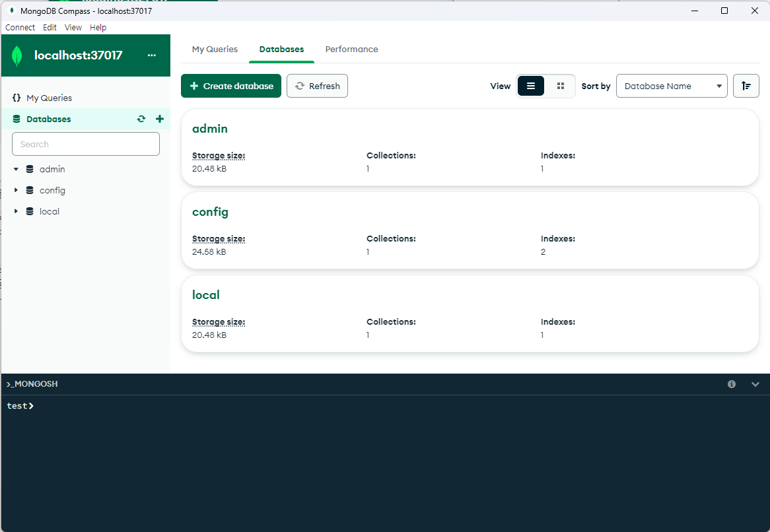Open the Sort by Database Name dropdown
770x532 pixels.
[x=672, y=86]
